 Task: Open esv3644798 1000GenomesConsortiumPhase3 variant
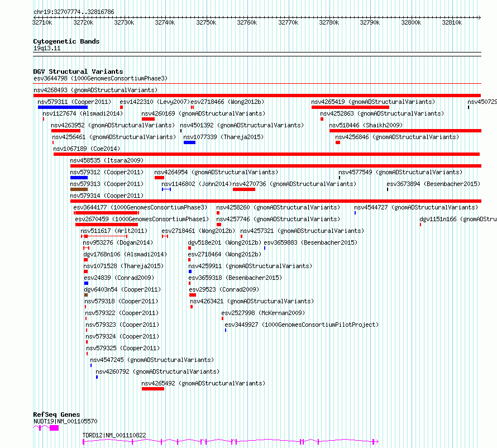101,78
